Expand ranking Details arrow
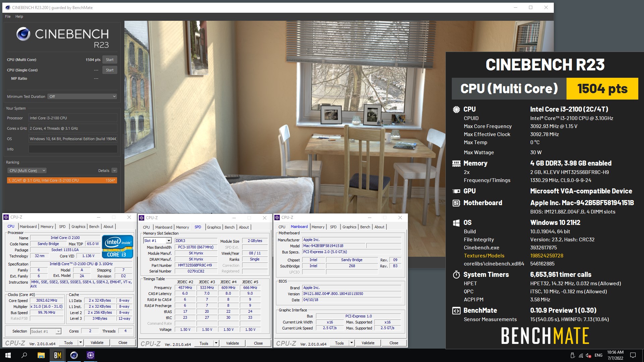The image size is (644, 362). click(114, 171)
